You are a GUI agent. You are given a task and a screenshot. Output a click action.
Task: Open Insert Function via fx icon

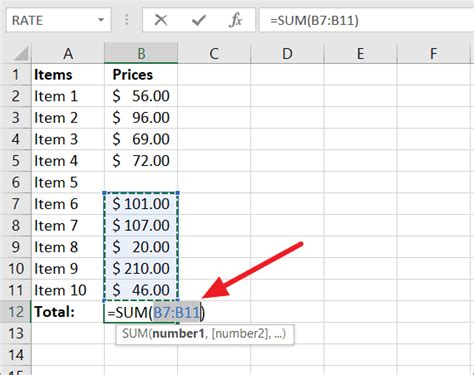pos(236,20)
